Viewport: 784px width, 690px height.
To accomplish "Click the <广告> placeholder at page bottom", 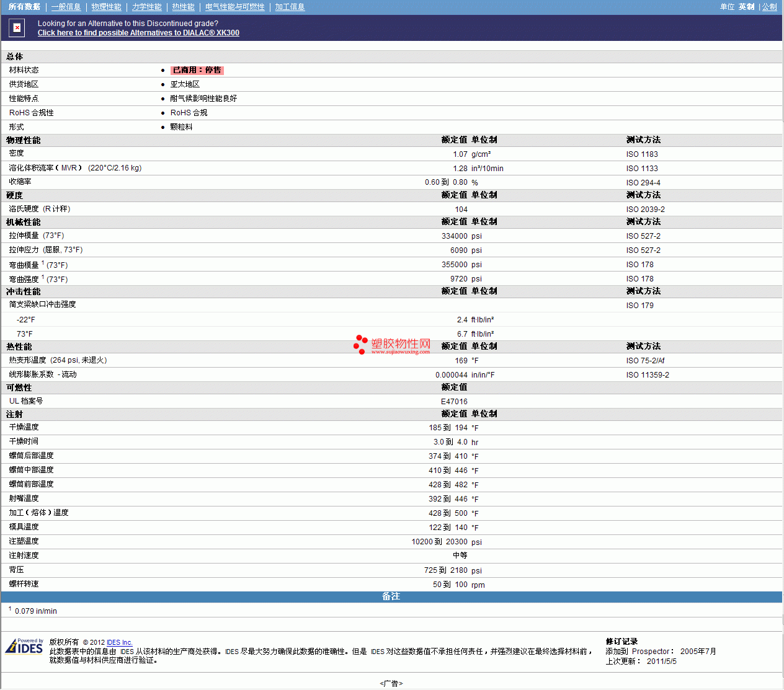I will 391,683.
